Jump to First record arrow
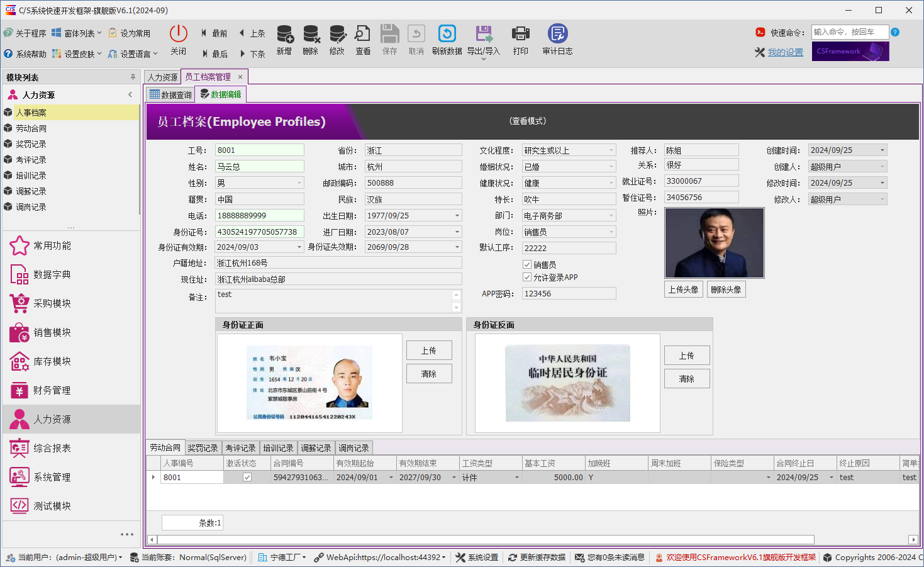924x567 pixels. point(204,33)
